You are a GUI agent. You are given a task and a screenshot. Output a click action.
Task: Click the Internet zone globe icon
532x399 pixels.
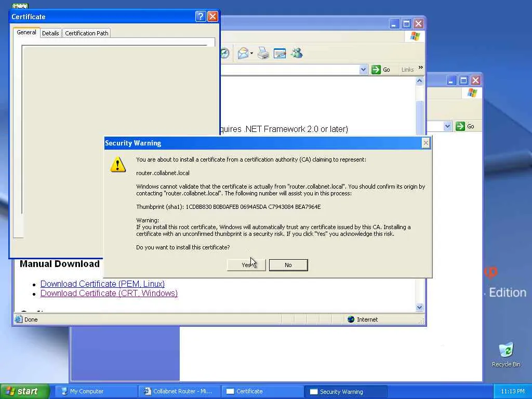point(351,320)
